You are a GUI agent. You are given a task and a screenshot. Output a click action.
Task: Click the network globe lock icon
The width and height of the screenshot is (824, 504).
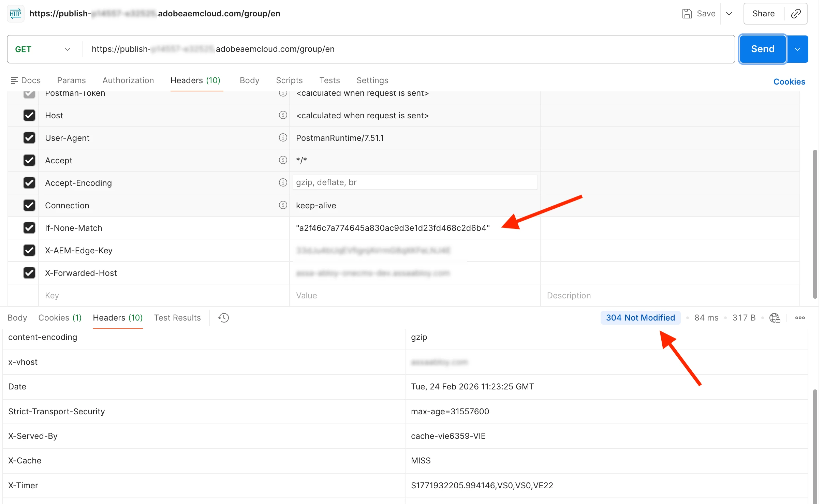(775, 318)
